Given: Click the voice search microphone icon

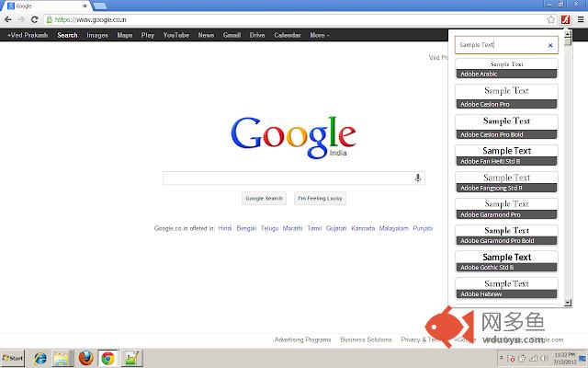Looking at the screenshot, I should pos(418,178).
